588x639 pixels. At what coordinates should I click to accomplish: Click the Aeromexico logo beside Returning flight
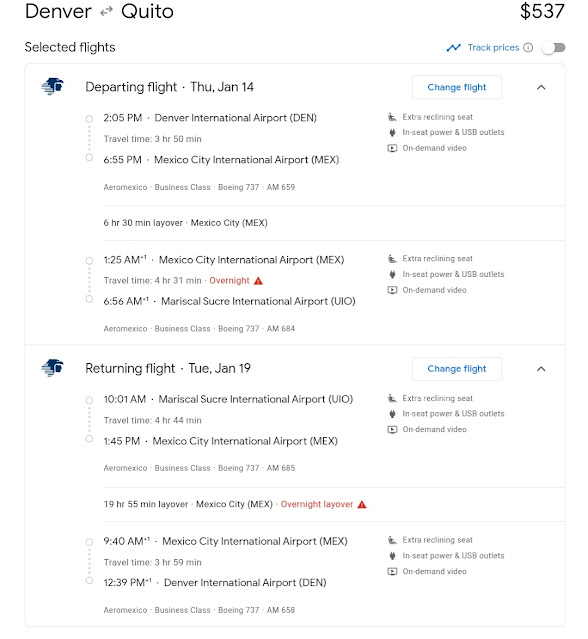pos(53,368)
